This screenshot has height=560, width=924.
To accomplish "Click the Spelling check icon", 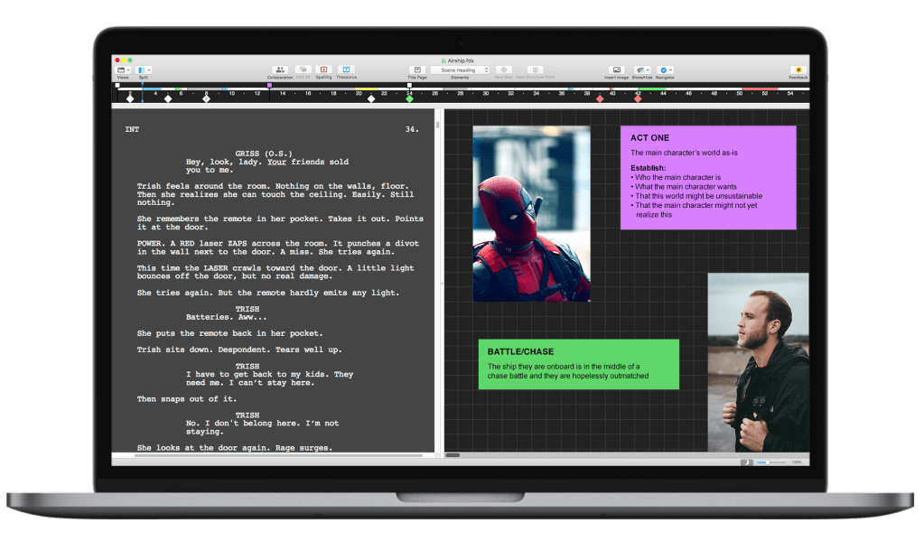I will pyautogui.click(x=324, y=70).
